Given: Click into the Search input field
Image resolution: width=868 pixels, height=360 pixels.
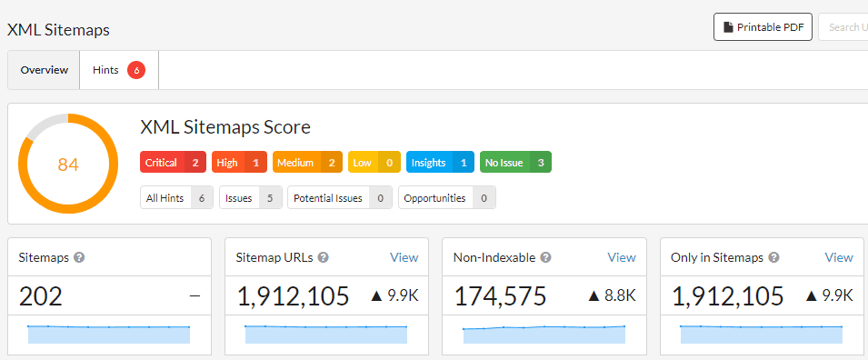Looking at the screenshot, I should click(x=843, y=27).
